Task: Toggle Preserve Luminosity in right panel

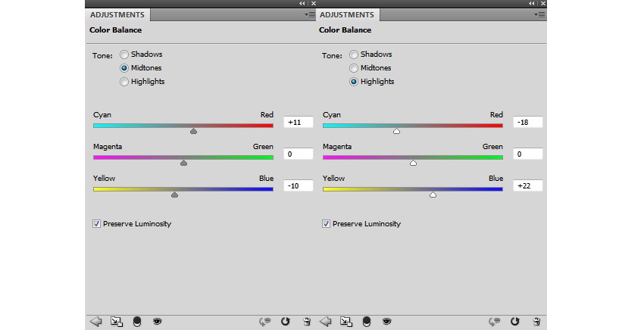Action: [x=326, y=224]
